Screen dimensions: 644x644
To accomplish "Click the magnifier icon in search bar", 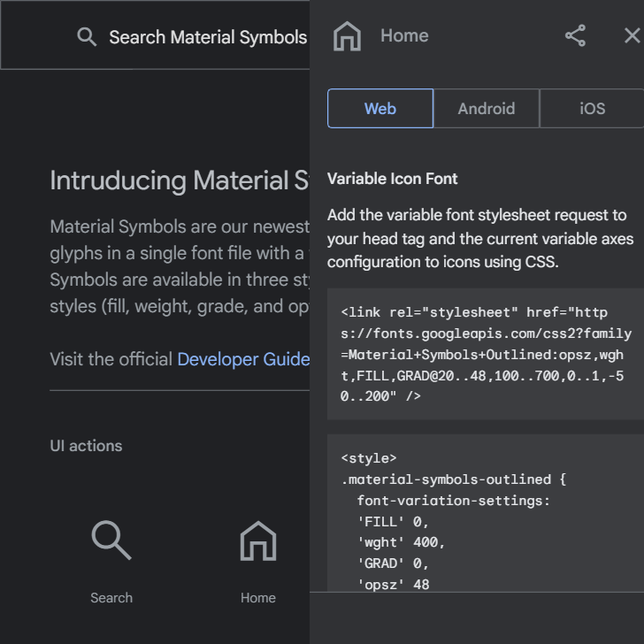I will (x=87, y=37).
